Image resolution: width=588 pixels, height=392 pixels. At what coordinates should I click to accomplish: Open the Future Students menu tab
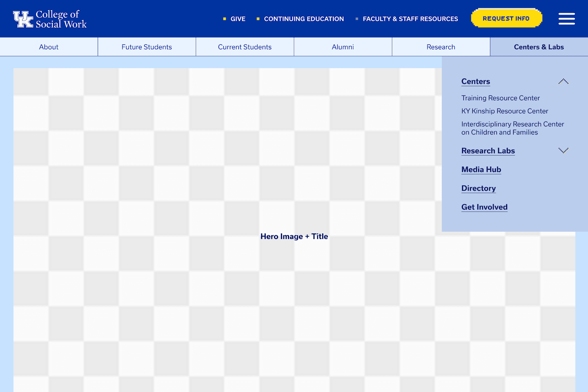[x=147, y=47]
